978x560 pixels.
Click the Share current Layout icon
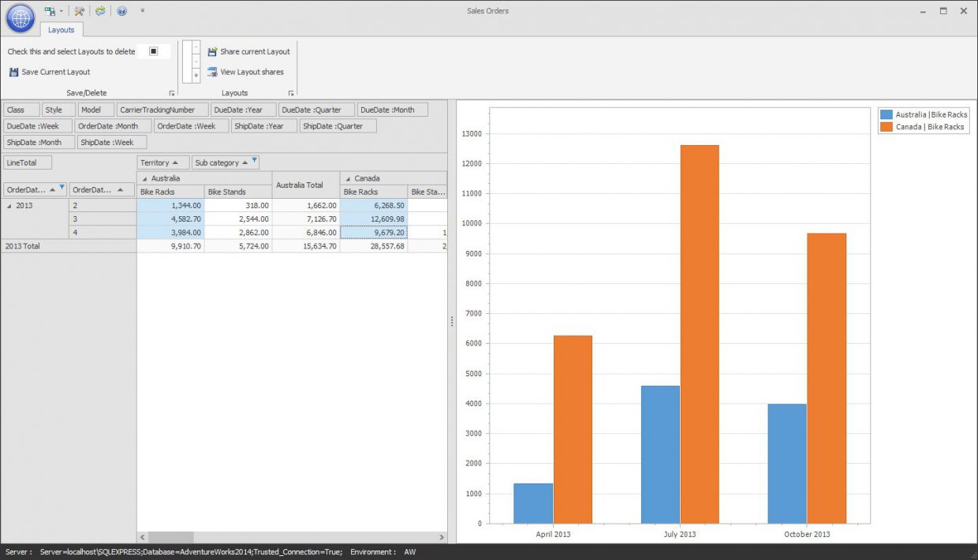[x=212, y=51]
